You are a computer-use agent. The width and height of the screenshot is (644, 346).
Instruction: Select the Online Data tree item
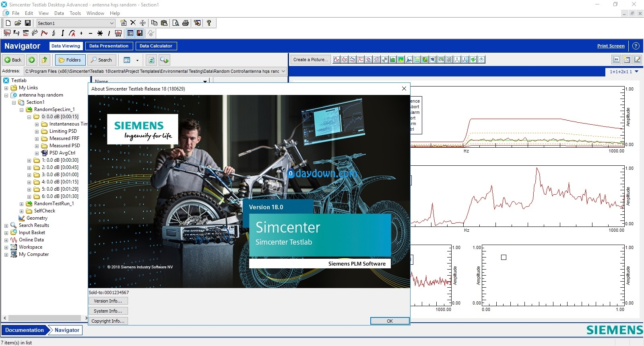(x=31, y=240)
